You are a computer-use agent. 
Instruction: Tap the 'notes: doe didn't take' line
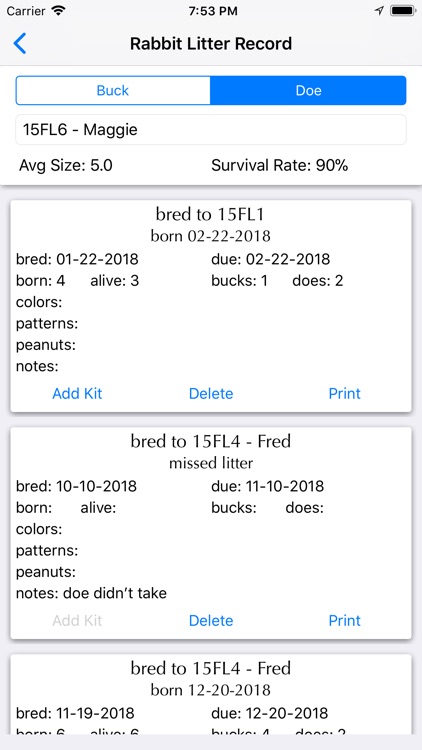pyautogui.click(x=91, y=594)
